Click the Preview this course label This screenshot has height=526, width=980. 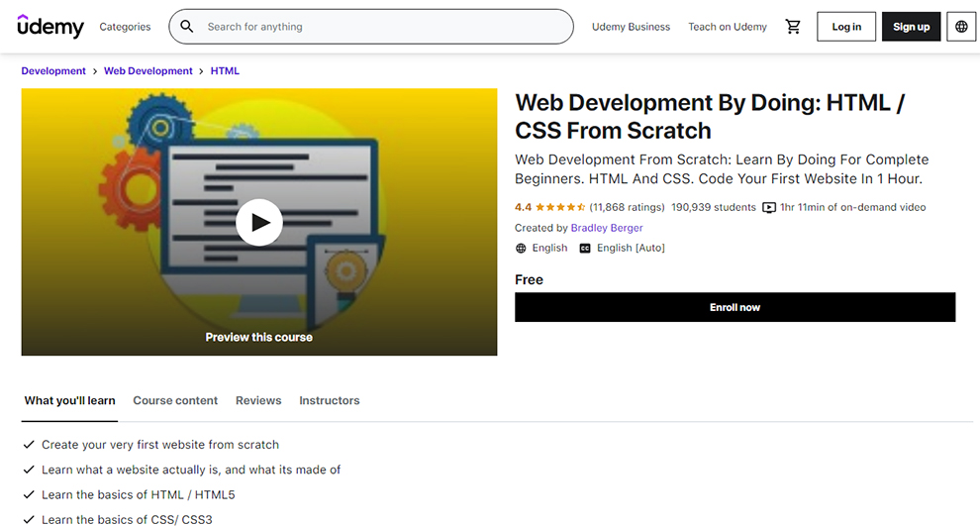point(258,337)
